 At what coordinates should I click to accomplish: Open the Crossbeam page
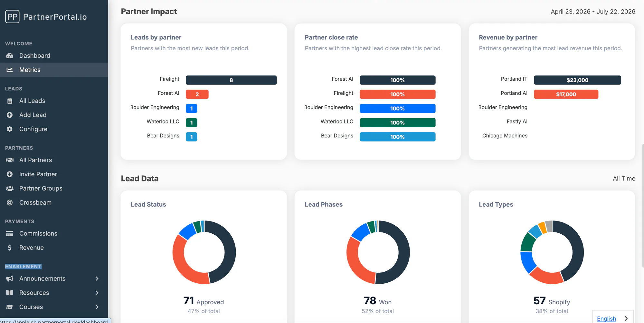54,203
